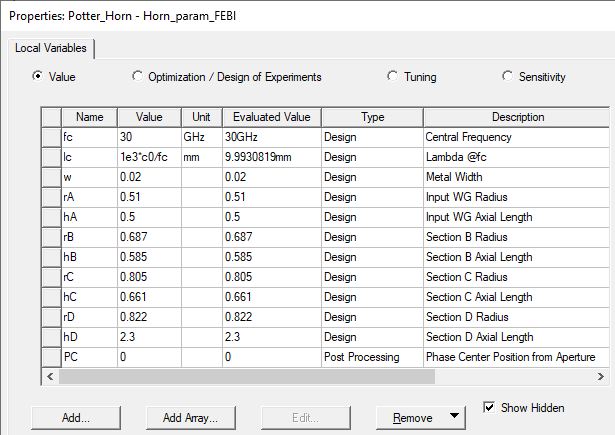The width and height of the screenshot is (615, 435).
Task: Click the mm unit cell for lc
Action: tap(202, 157)
